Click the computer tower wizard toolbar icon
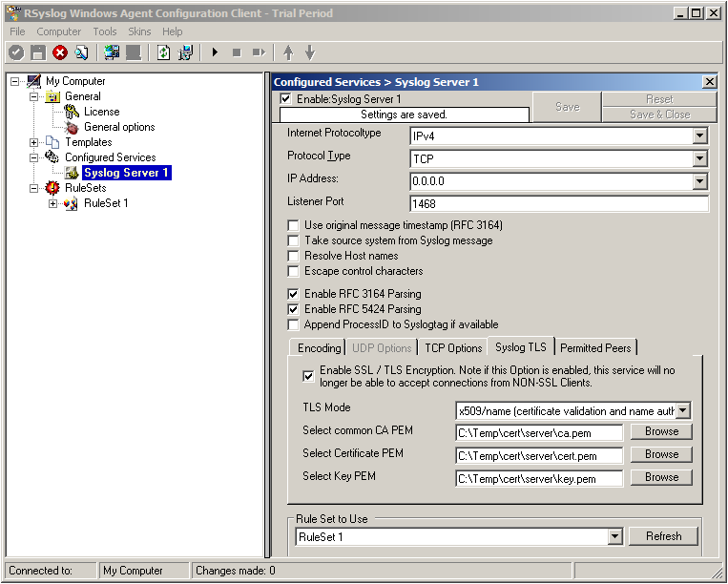Viewport: 728px width, 584px height. coord(185,52)
